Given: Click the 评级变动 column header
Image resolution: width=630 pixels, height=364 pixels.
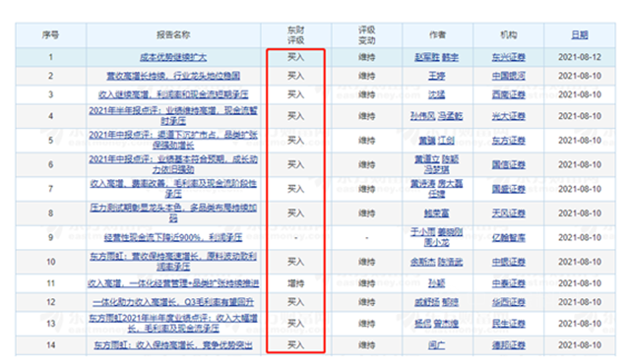Looking at the screenshot, I should coord(367,34).
